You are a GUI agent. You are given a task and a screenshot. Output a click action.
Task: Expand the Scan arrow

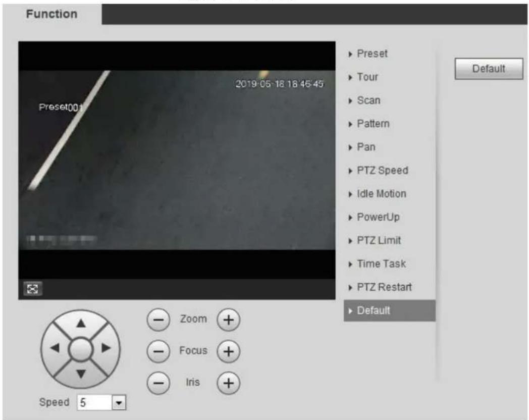pos(350,100)
